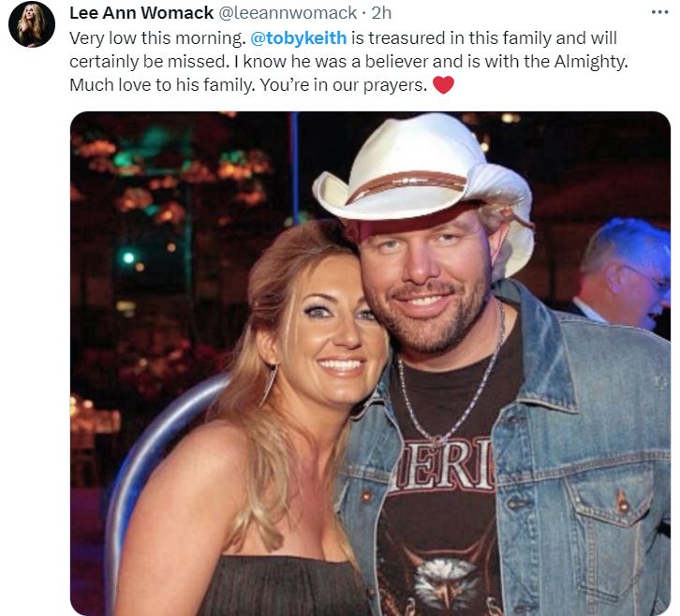Click the @leeannwomack handle
The image size is (680, 616).
point(288,13)
